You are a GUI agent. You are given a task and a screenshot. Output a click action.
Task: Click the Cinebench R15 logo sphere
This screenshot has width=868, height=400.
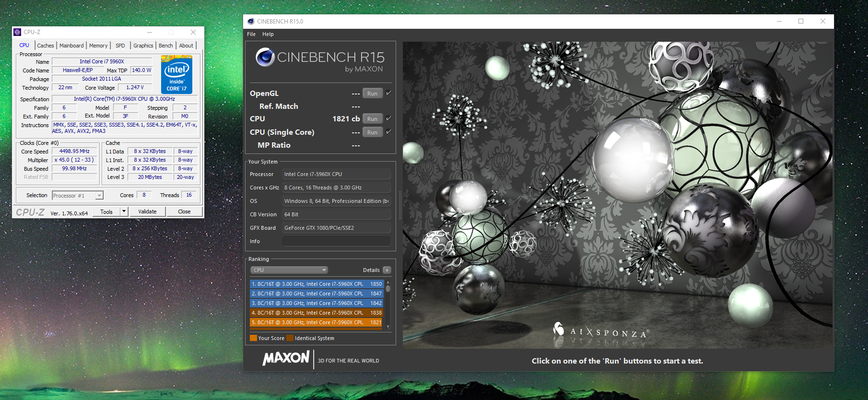point(265,57)
